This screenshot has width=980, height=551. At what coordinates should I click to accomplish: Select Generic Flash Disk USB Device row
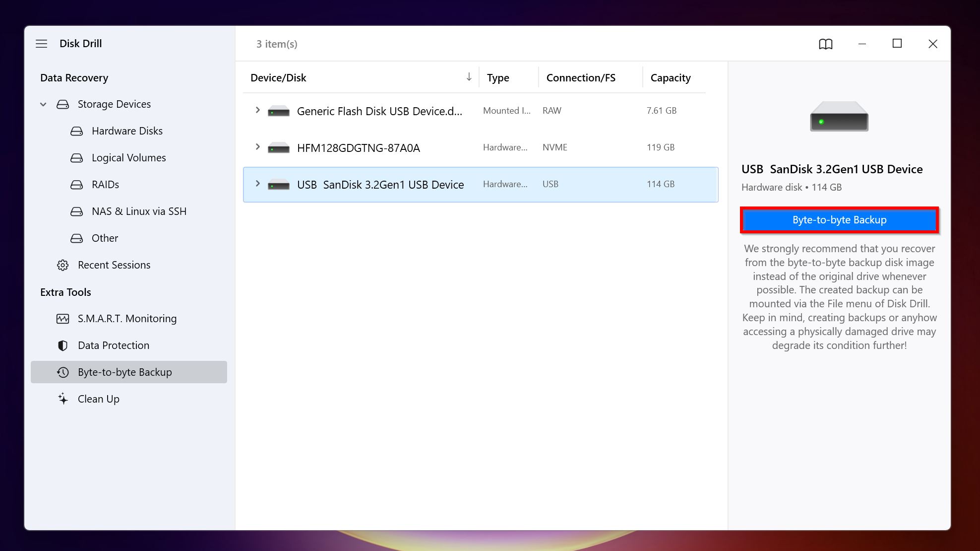[480, 111]
